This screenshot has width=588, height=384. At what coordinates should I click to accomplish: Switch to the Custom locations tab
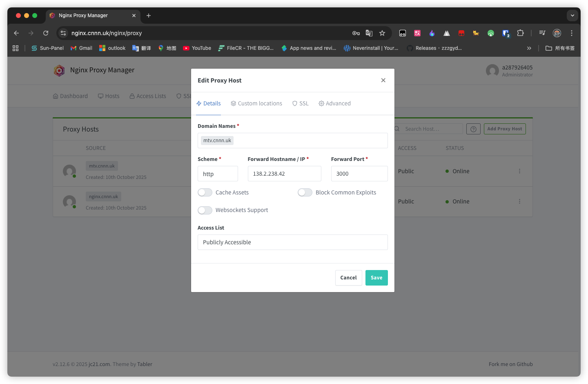click(x=256, y=103)
